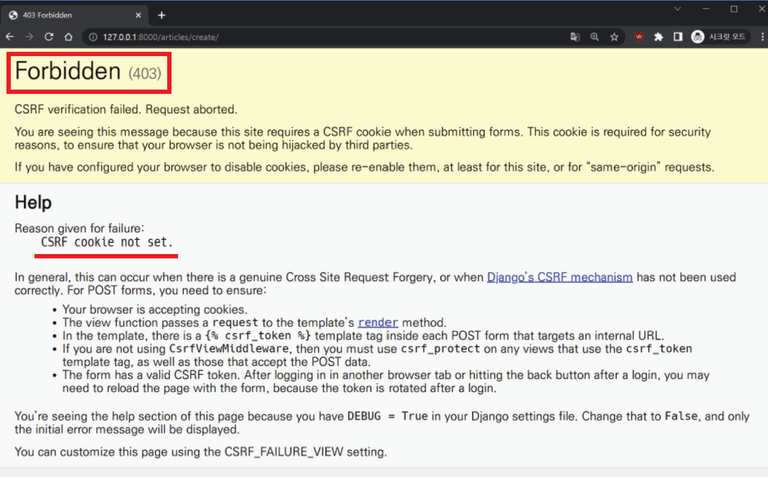Close the 403 Forbidden tab
This screenshot has width=768, height=479.
[x=138, y=15]
